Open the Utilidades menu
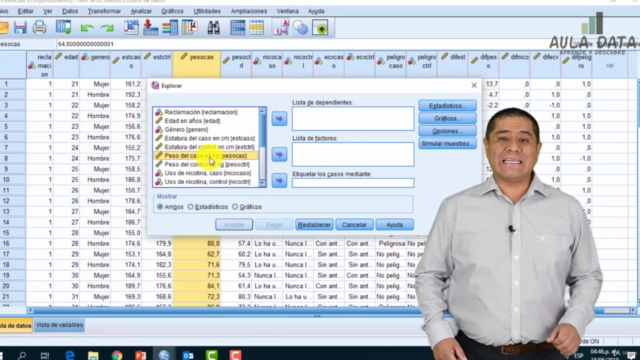 [207, 11]
